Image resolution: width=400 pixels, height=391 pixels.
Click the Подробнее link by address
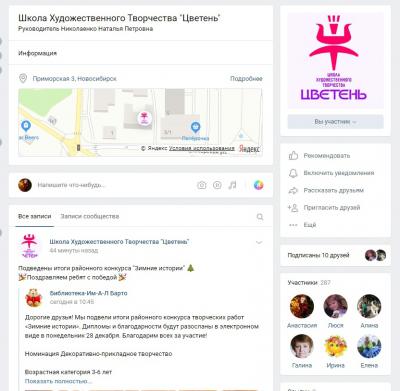[246, 79]
